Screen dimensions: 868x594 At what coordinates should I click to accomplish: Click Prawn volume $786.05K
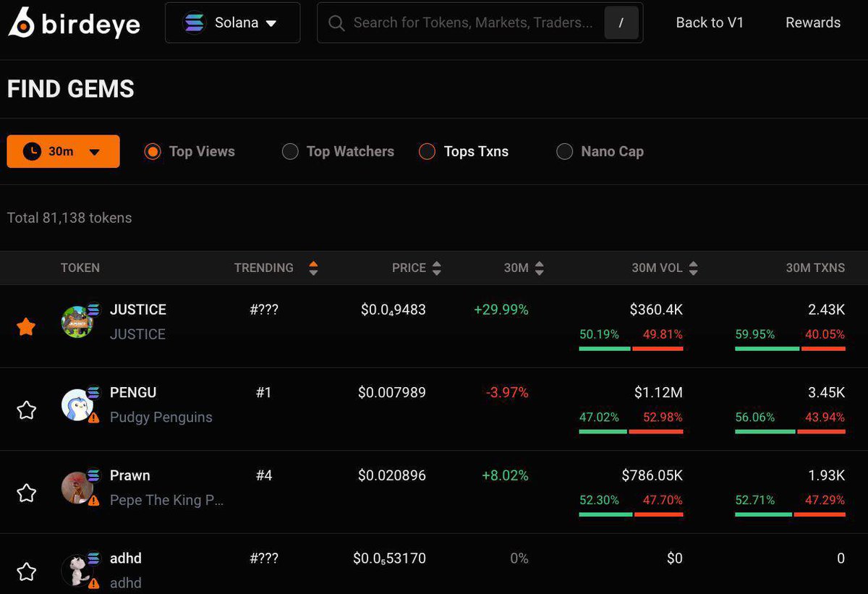(652, 476)
